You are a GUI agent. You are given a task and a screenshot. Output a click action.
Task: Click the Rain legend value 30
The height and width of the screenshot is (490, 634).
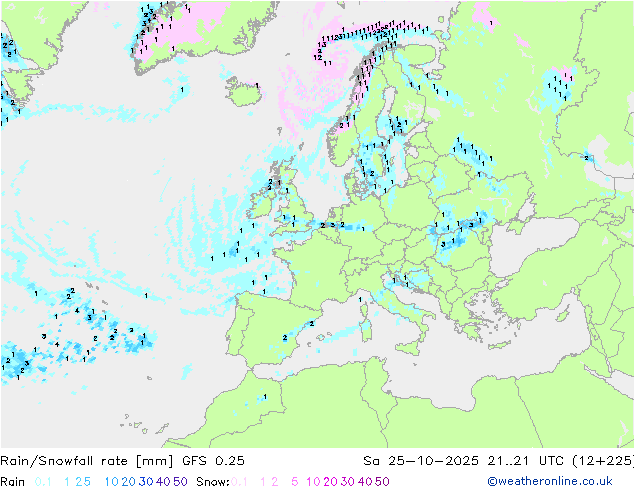(x=146, y=482)
